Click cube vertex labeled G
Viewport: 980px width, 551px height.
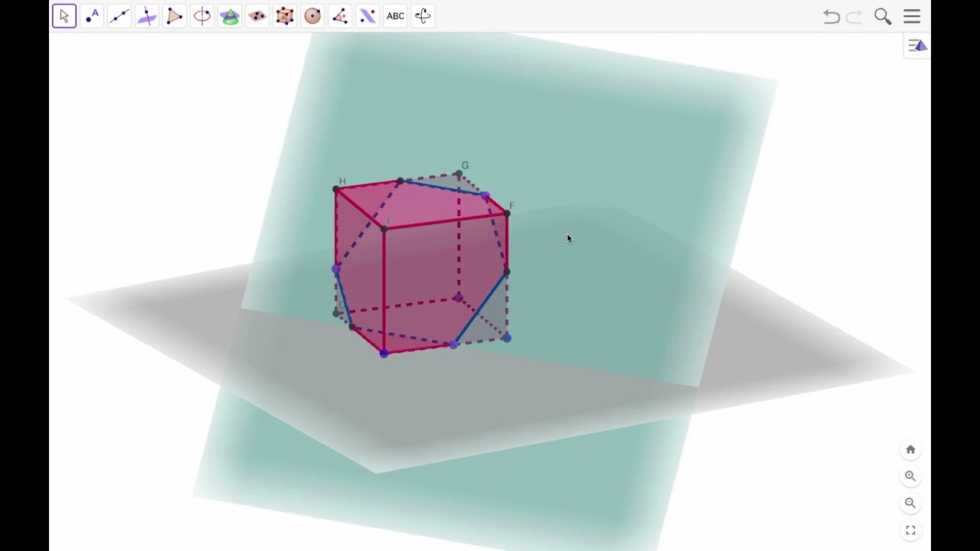click(x=459, y=175)
